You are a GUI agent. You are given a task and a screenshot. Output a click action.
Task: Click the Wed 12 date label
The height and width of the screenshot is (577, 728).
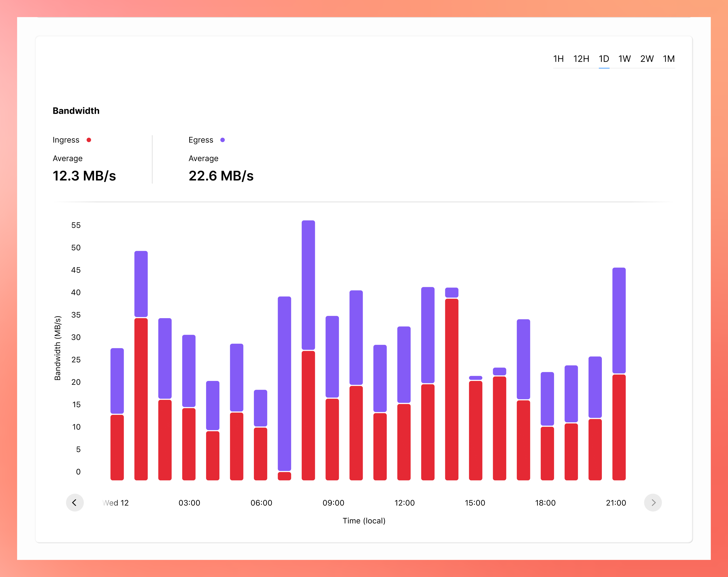(x=116, y=503)
